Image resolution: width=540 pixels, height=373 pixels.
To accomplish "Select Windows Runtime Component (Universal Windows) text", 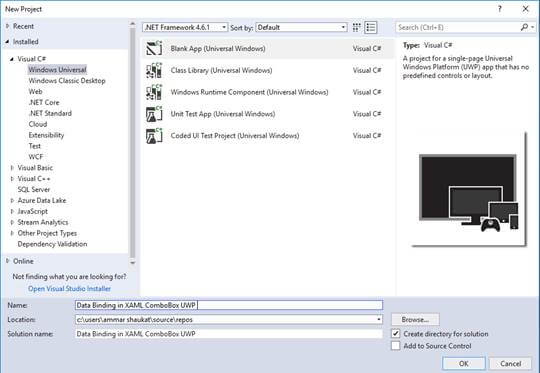I will (x=250, y=92).
